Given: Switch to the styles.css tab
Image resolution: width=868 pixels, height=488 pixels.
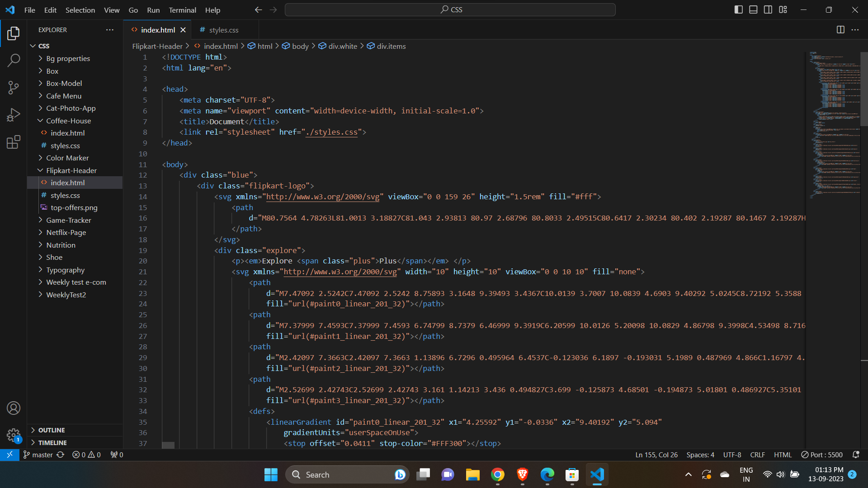Looking at the screenshot, I should coord(223,30).
